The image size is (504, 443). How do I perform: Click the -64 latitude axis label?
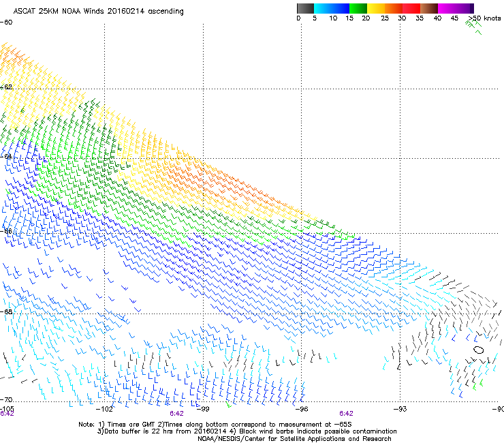pyautogui.click(x=6, y=157)
